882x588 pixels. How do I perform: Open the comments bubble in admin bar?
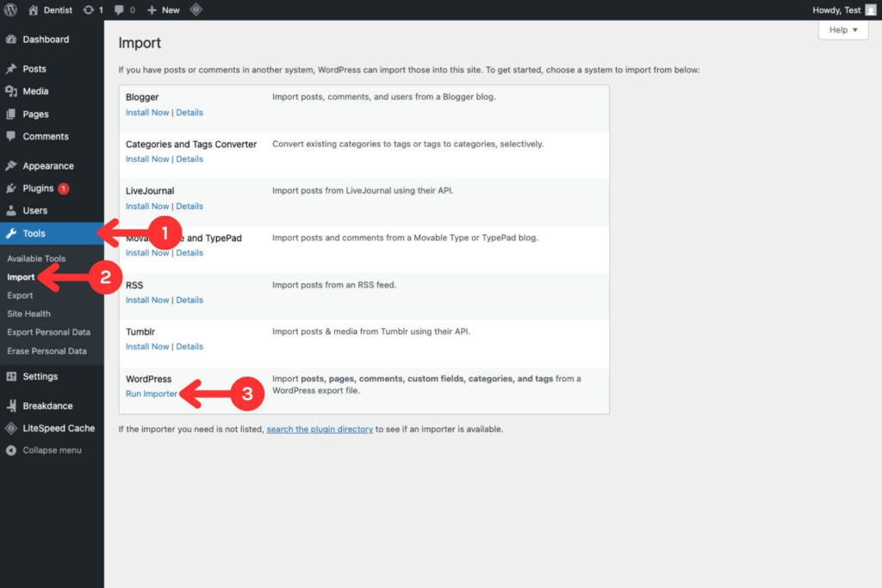124,10
